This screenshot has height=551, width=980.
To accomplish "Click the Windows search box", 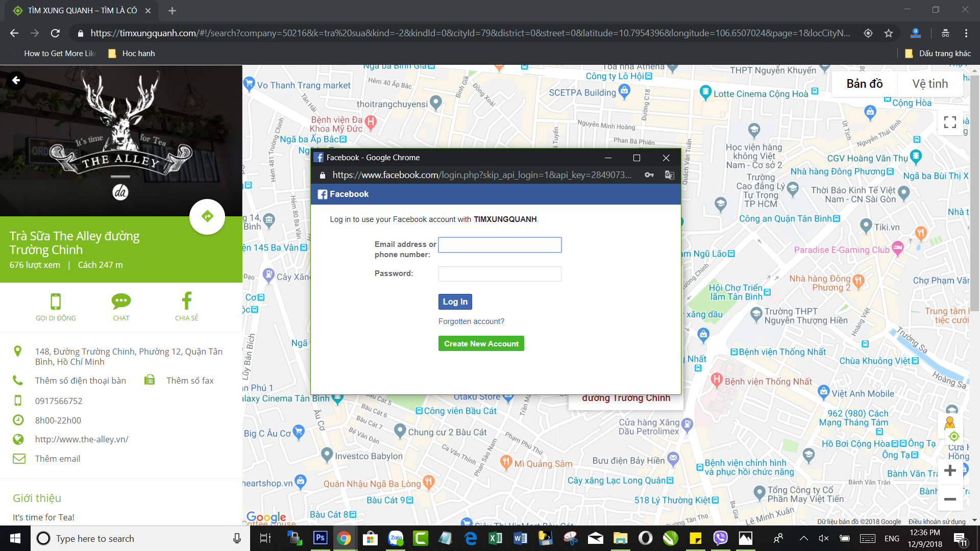I will pyautogui.click(x=140, y=538).
